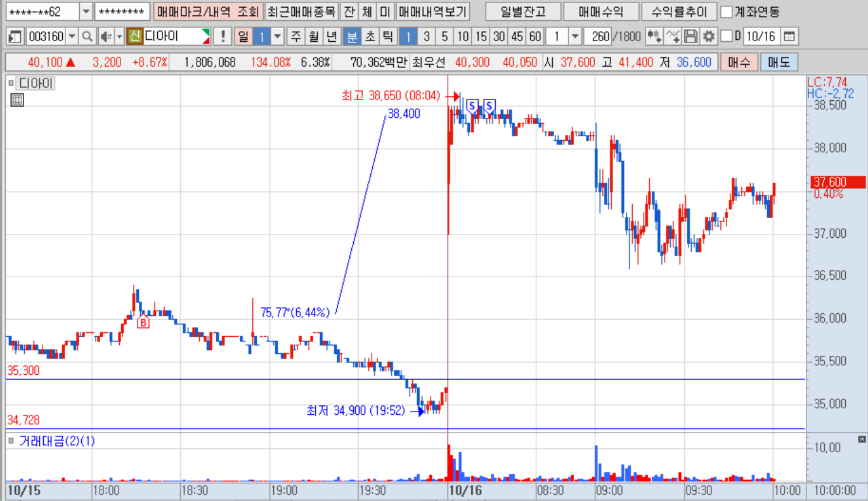Click the 매매마크/내역 조회 button
Viewport: 868px width, 501px height.
point(207,11)
